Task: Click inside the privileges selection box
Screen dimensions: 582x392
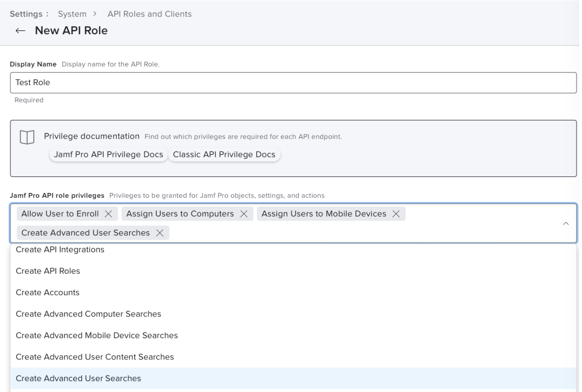Action: click(x=293, y=223)
